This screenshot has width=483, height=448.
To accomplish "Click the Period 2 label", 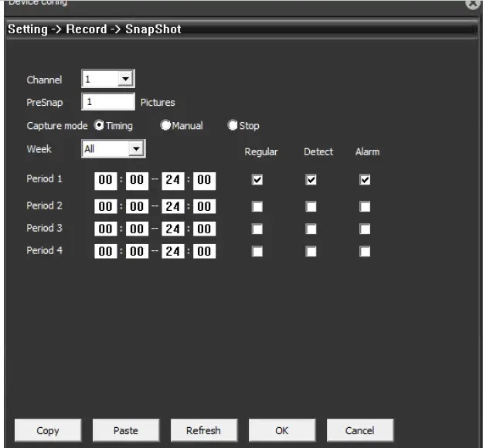I will pyautogui.click(x=44, y=205).
